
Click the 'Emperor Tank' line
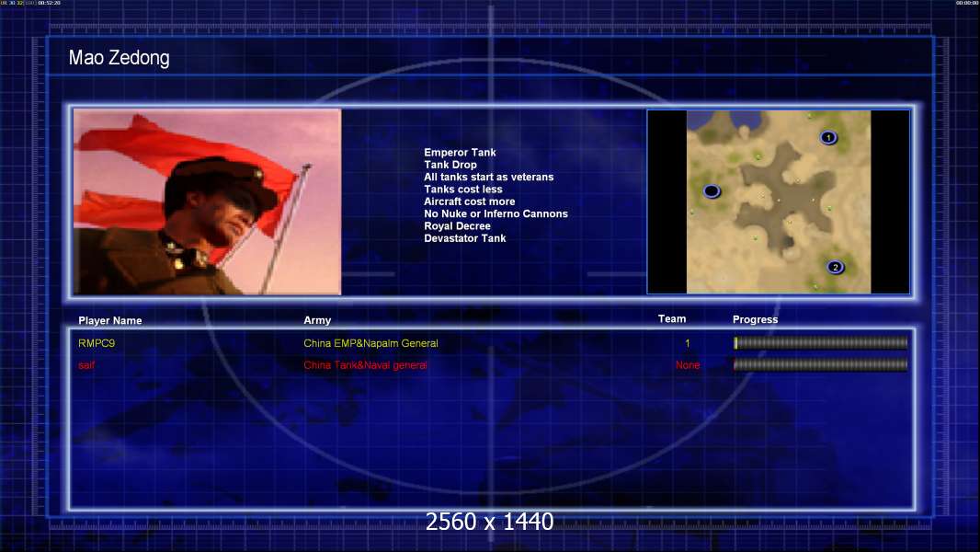460,153
